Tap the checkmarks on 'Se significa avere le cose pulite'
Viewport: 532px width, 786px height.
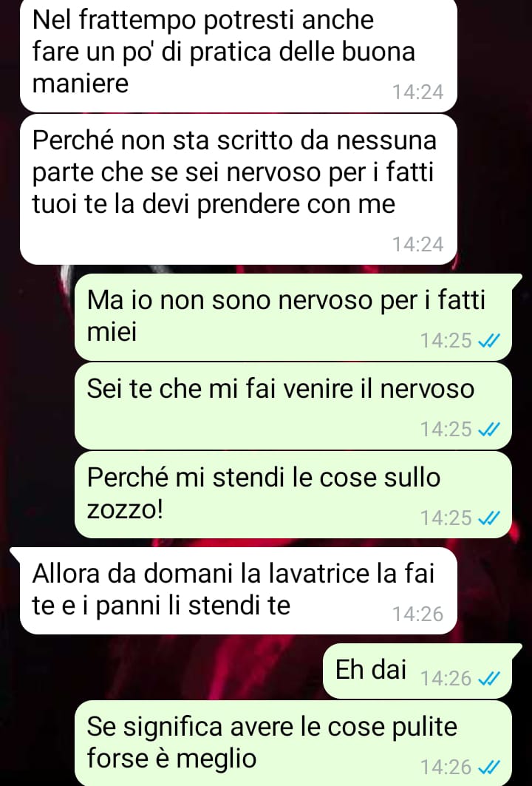489,767
